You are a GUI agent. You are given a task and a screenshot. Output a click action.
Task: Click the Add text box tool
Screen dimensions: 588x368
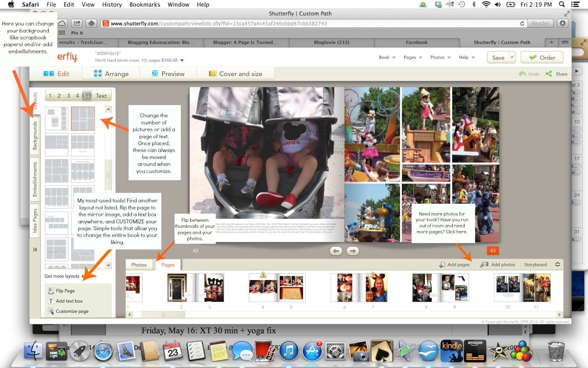point(65,301)
